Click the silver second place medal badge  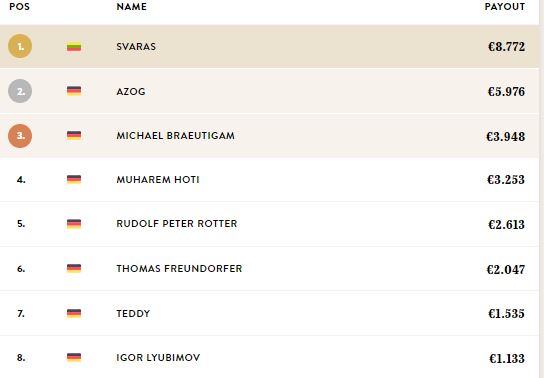pos(20,91)
